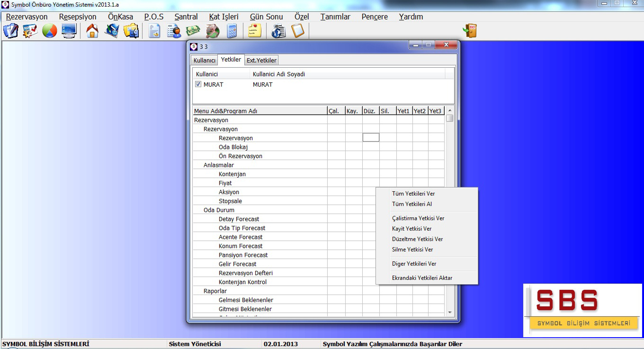Open the P.O.S menu
The image size is (644, 349).
click(x=154, y=17)
